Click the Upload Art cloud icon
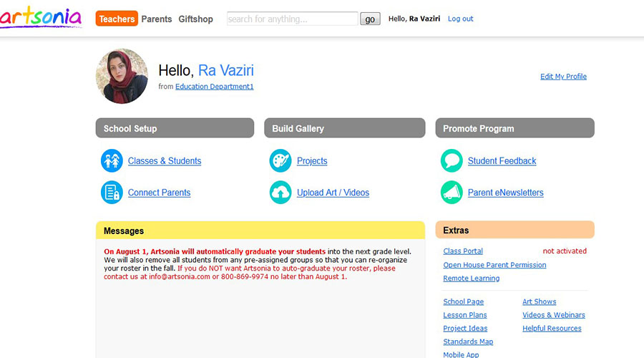 280,193
